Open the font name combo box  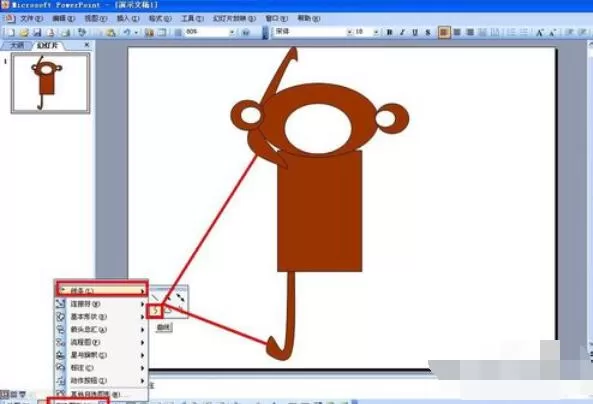pos(313,32)
